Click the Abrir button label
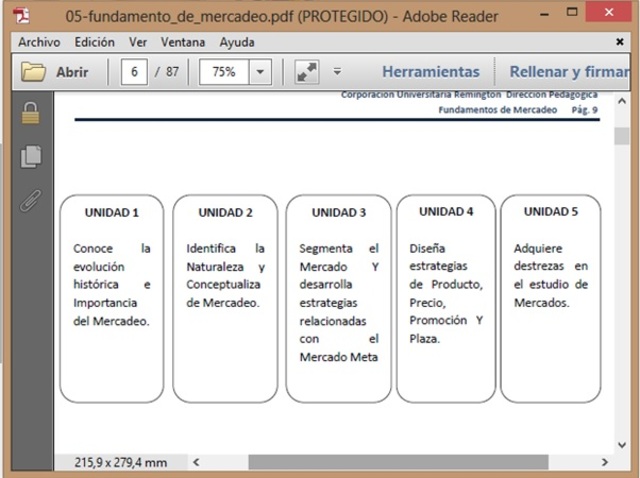640x478 pixels. click(x=72, y=72)
